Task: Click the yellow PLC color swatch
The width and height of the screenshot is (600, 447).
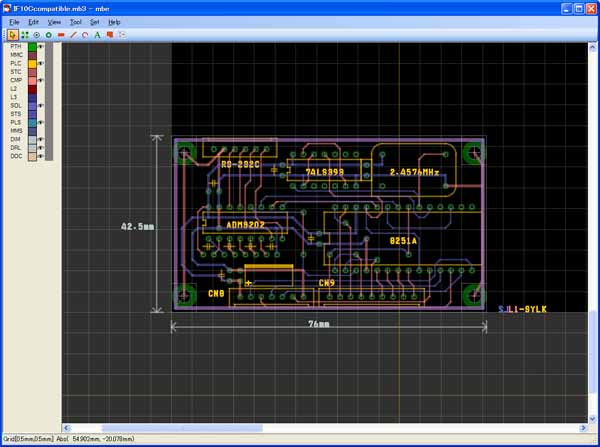Action: (x=33, y=64)
